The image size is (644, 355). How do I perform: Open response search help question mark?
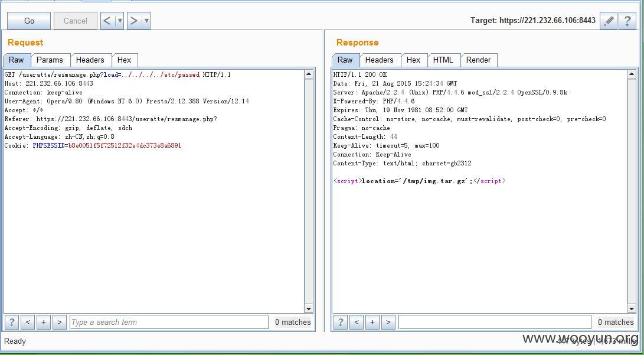(340, 322)
